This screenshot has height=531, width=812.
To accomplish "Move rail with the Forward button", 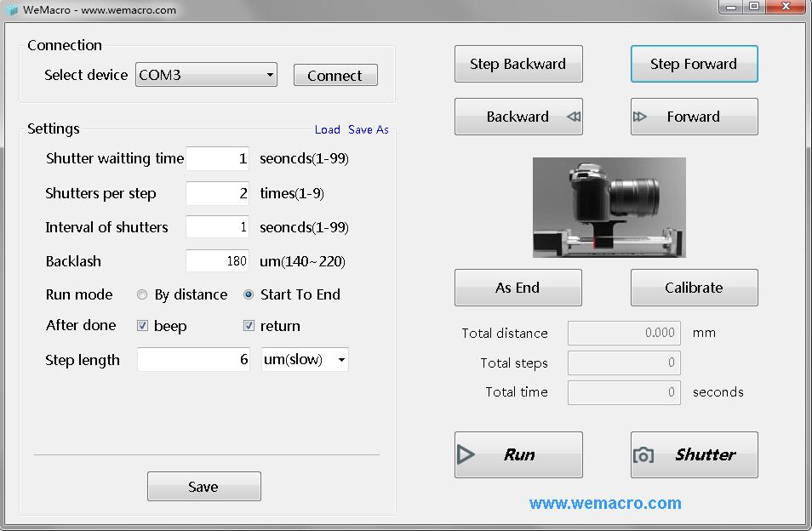I will 694,117.
